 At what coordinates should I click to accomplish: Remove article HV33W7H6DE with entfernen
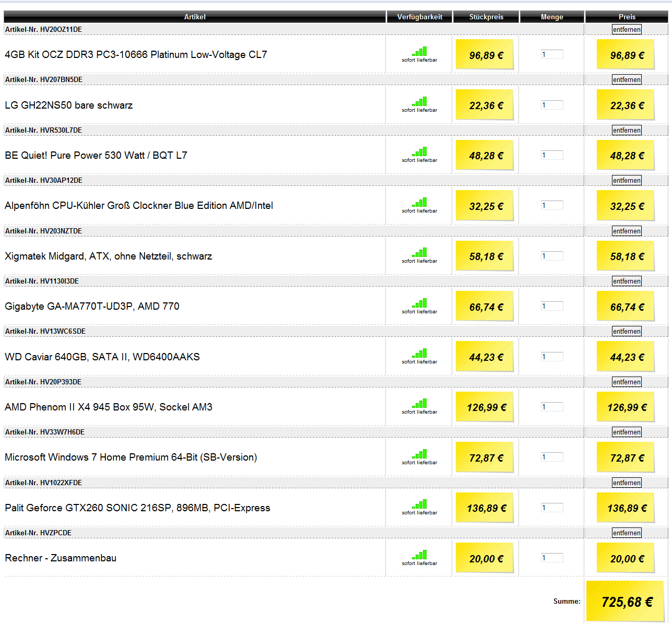(627, 432)
